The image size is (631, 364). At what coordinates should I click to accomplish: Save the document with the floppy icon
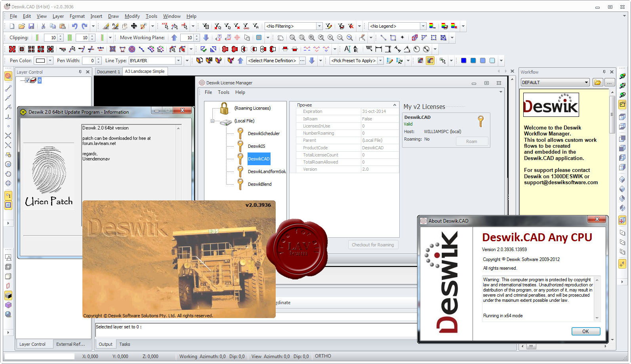tap(31, 26)
